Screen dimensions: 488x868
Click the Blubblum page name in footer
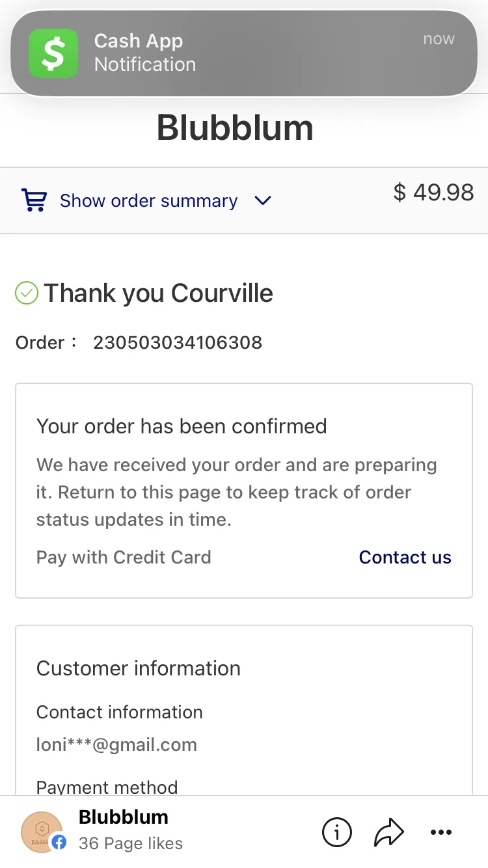[123, 817]
